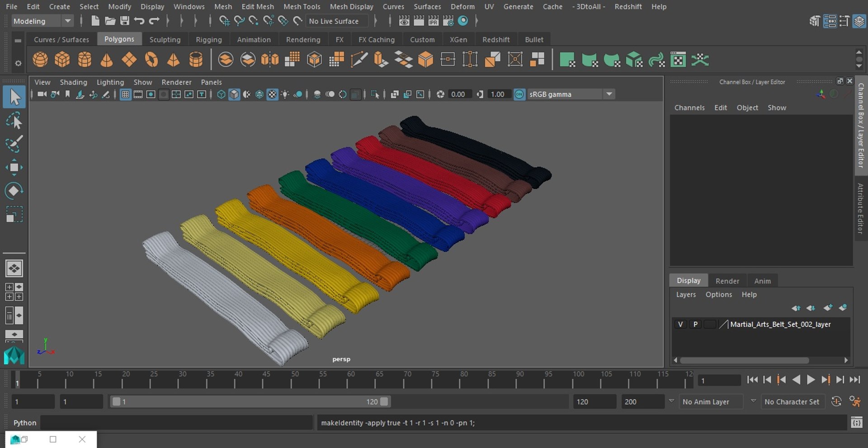Screen dimensions: 868x448
Task: Toggle viewport textured display
Action: tap(272, 94)
